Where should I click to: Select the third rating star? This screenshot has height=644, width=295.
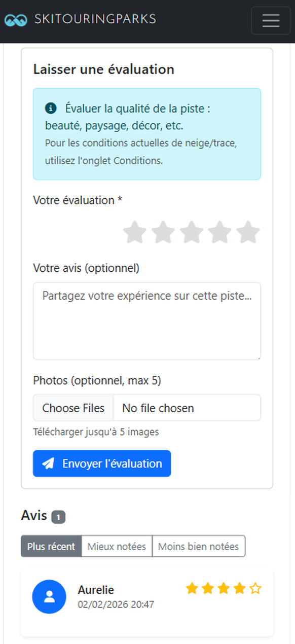coord(191,232)
